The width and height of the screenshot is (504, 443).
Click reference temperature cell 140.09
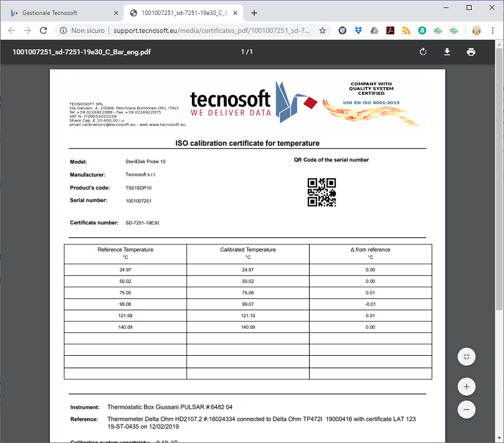coord(125,327)
